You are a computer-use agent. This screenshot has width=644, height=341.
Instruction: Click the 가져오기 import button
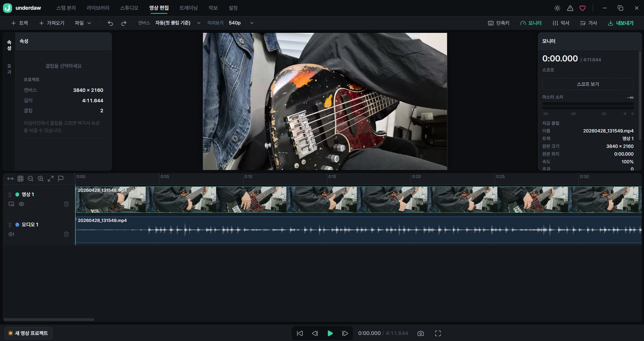click(x=52, y=23)
